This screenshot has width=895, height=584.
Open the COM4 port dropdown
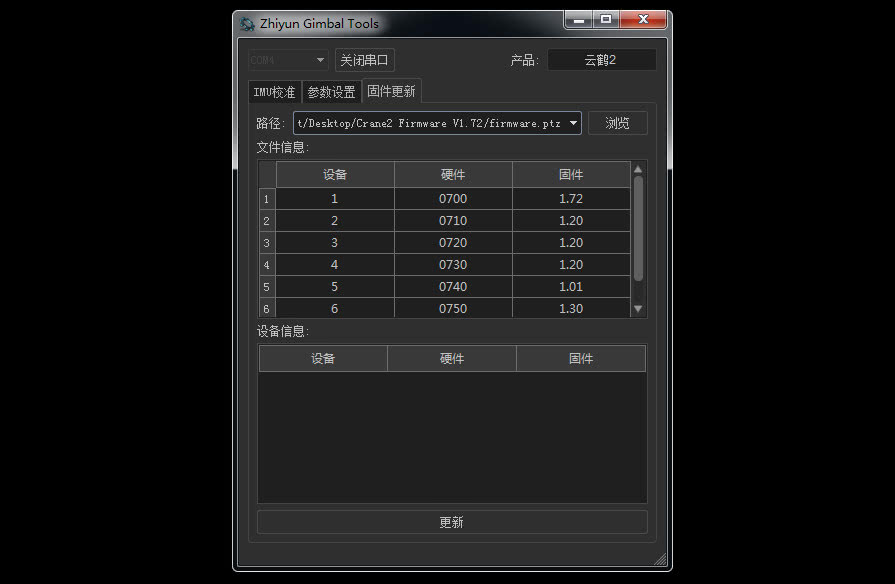coord(288,60)
